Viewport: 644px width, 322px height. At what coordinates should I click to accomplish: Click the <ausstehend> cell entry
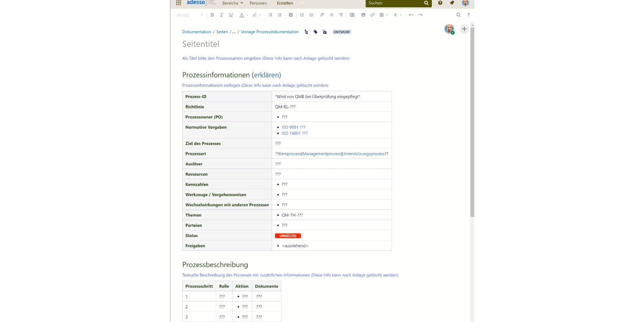click(x=295, y=246)
